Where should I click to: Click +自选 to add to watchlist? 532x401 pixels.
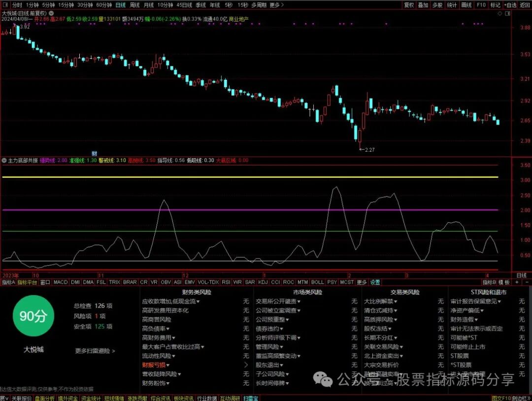tap(510, 5)
